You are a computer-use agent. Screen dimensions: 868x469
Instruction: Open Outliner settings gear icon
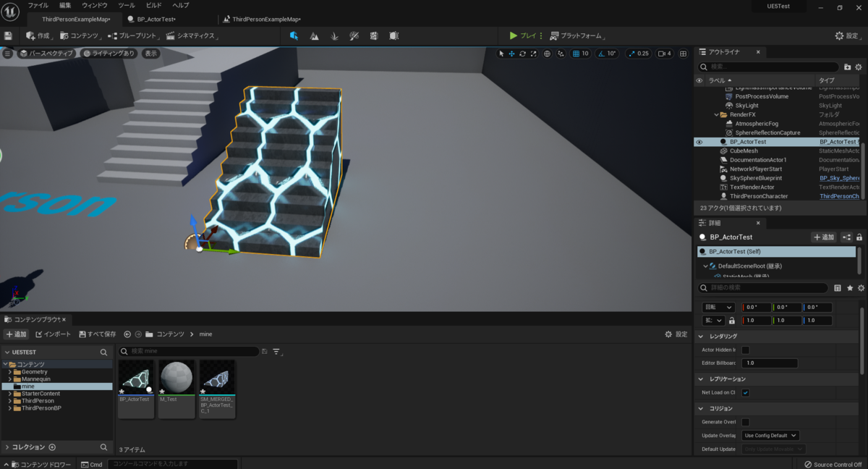coord(859,67)
